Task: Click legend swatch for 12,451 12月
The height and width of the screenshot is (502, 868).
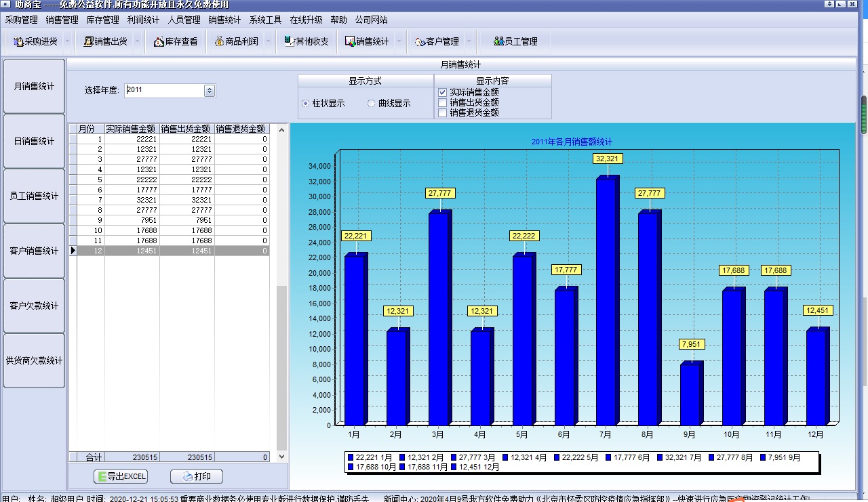Action: coord(454,467)
